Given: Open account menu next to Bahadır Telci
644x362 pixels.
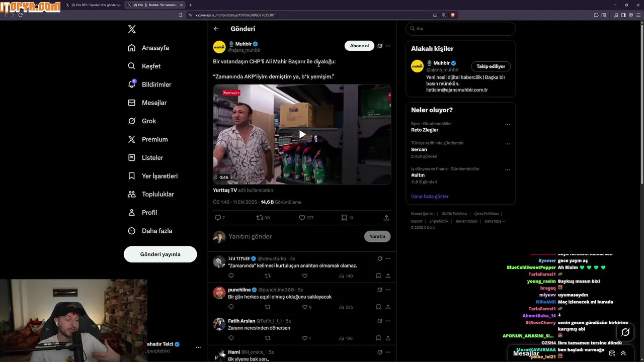Looking at the screenshot, I should coord(198,347).
